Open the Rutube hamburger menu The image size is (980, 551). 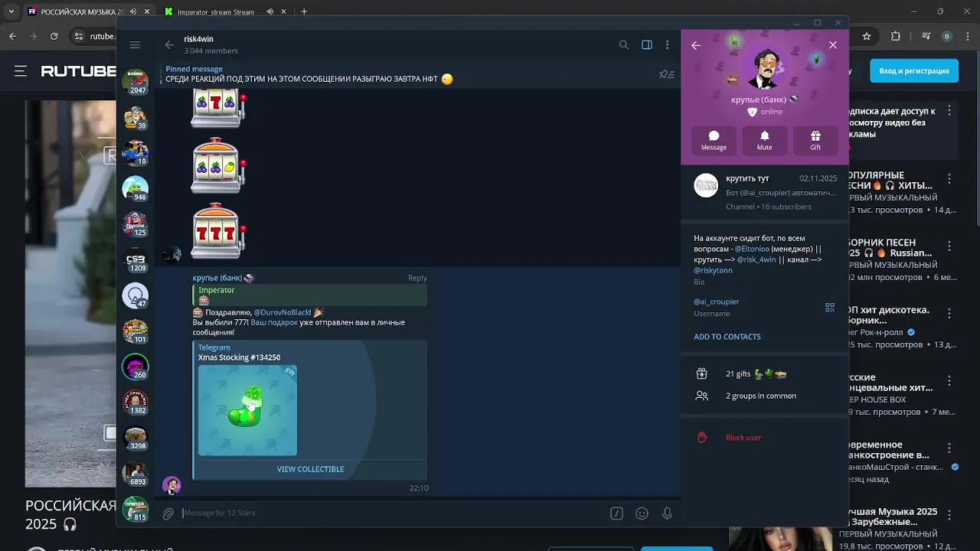click(20, 70)
